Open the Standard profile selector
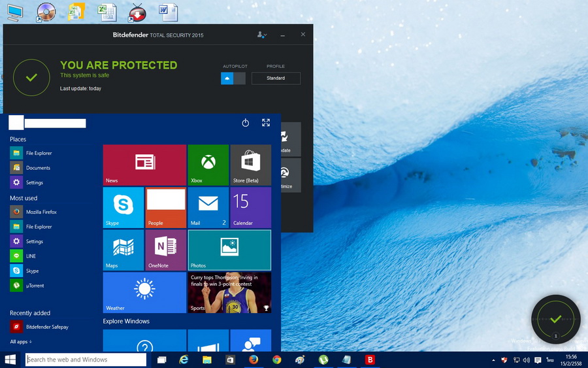Viewport: 588px width, 368px height. pos(276,78)
